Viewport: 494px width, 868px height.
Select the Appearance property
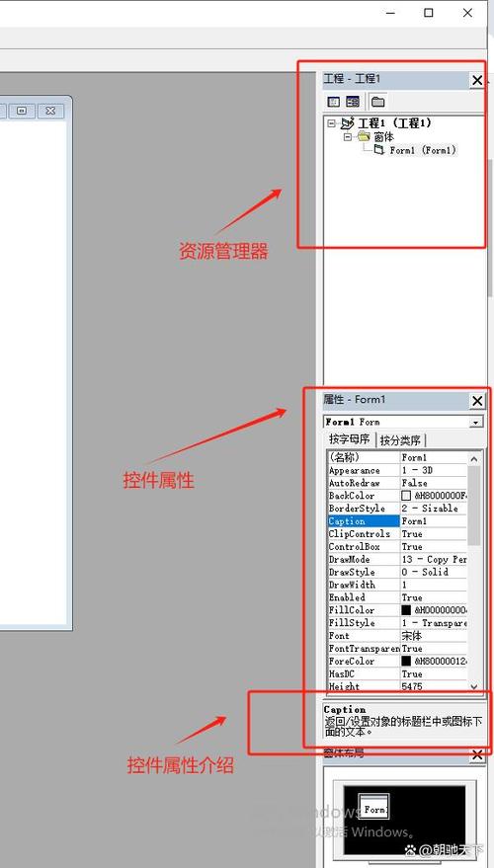point(364,470)
